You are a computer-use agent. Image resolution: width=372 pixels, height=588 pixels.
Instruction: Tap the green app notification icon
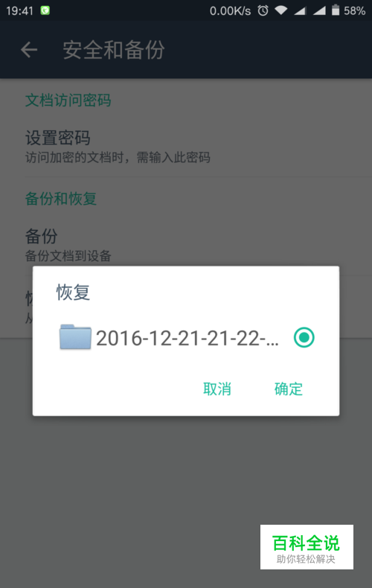(x=45, y=10)
